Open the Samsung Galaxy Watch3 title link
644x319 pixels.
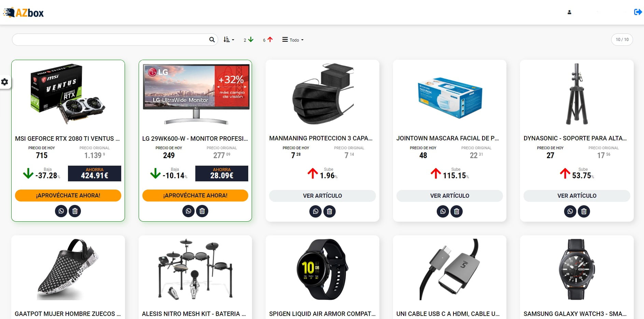click(x=575, y=314)
